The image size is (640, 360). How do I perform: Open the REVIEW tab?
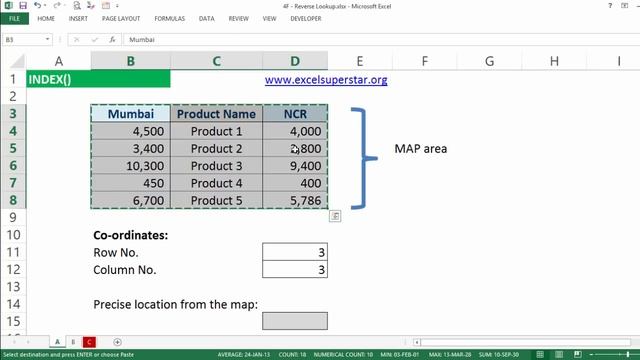point(238,19)
